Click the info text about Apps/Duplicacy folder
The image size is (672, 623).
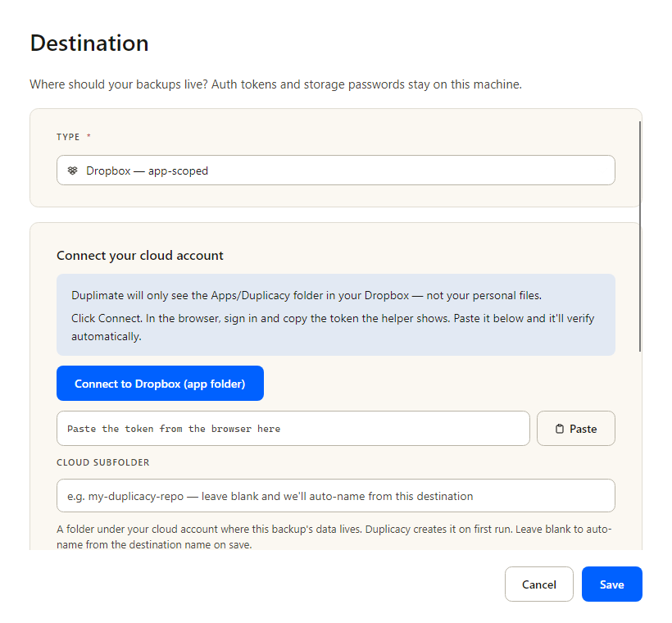coord(306,295)
